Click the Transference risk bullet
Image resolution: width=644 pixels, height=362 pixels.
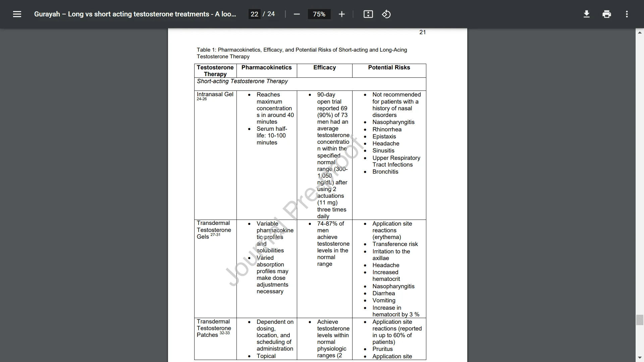click(395, 244)
